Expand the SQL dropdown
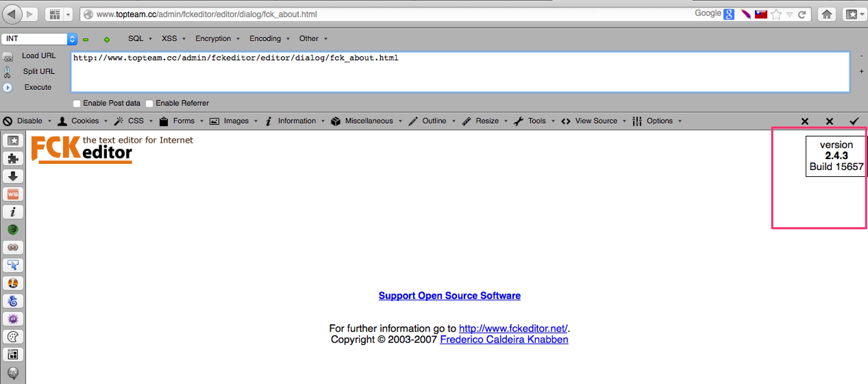Viewport: 868px width, 384px height. pyautogui.click(x=140, y=39)
